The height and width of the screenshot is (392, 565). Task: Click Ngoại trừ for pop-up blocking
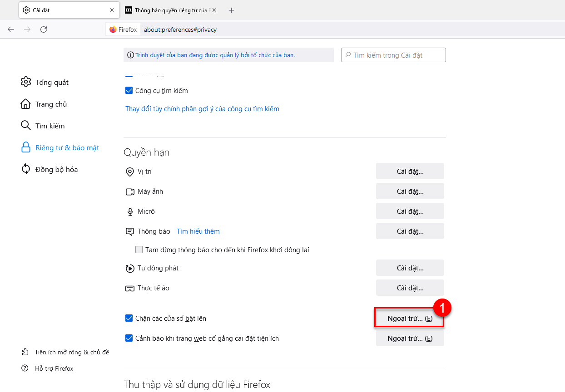coord(409,318)
